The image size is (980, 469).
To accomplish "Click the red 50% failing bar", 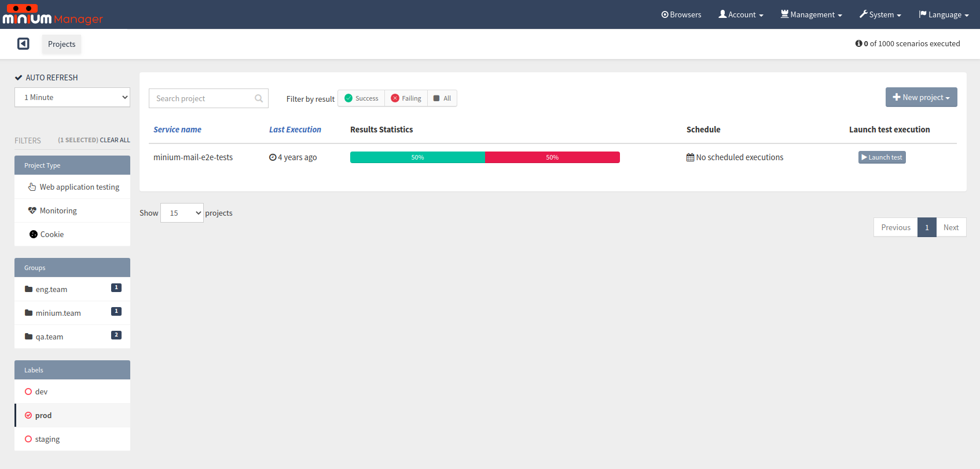I will 552,157.
